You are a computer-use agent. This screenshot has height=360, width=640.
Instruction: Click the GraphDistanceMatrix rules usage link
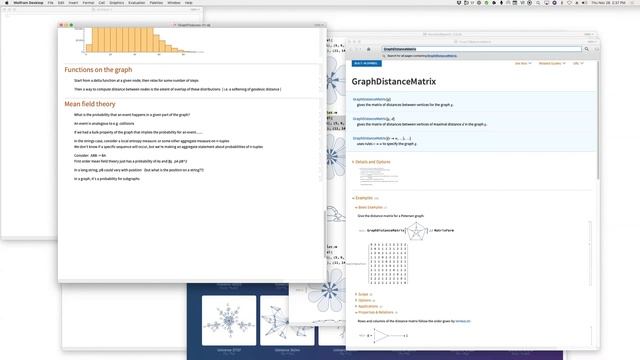[x=382, y=138]
